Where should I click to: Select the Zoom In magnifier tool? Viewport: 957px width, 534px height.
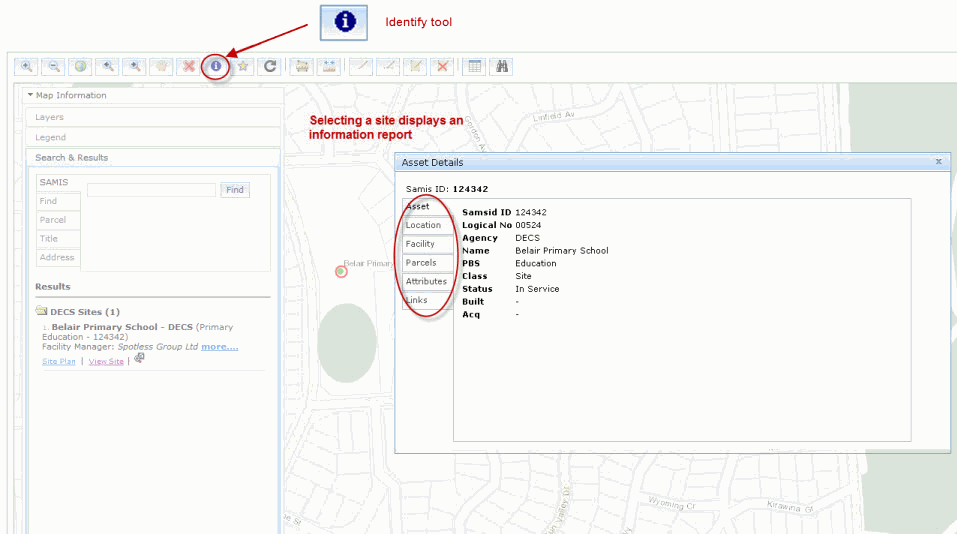pyautogui.click(x=26, y=66)
